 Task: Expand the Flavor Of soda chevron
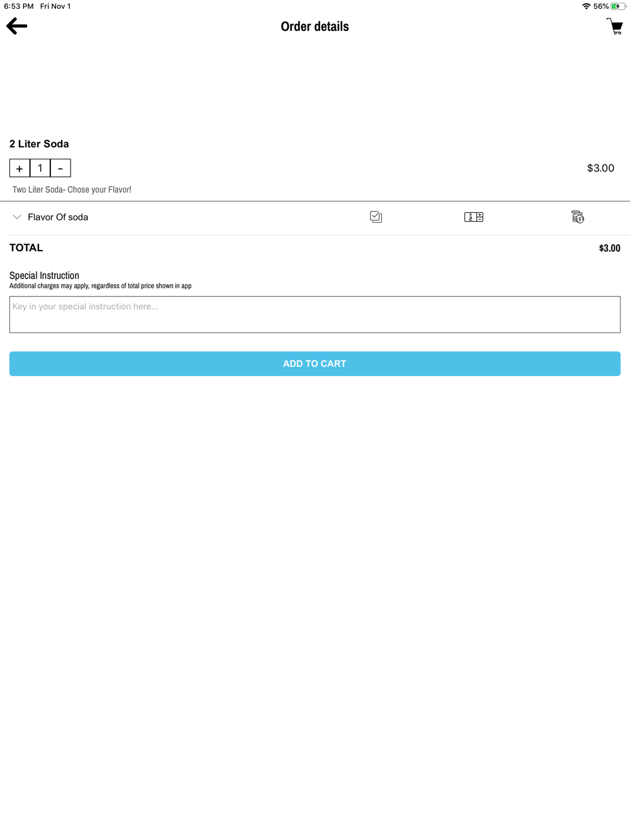pyautogui.click(x=17, y=217)
